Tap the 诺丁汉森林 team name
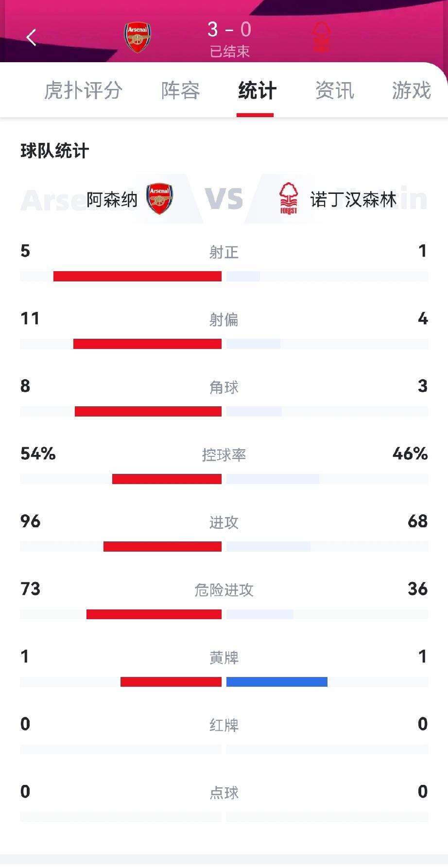This screenshot has width=448, height=868. coord(353,200)
